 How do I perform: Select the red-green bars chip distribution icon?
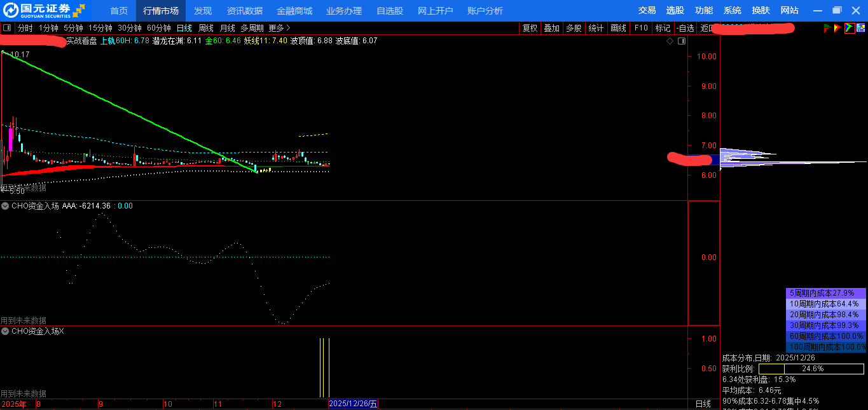(x=827, y=28)
